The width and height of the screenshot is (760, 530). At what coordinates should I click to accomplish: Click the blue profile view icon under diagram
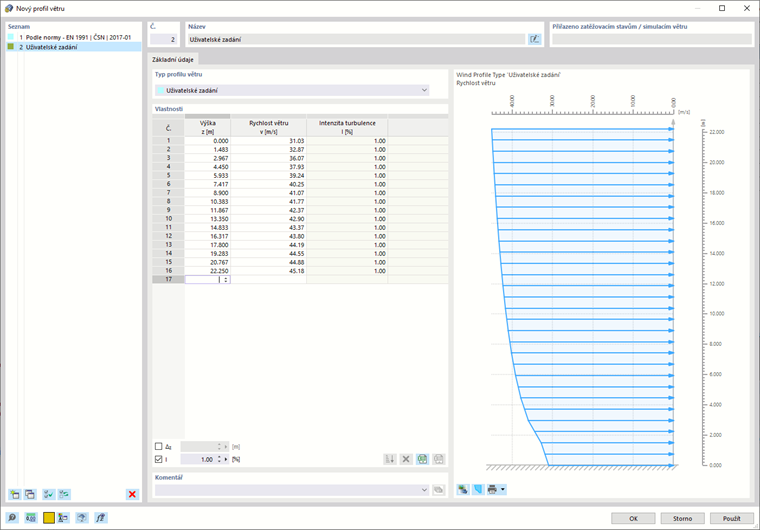[x=478, y=489]
